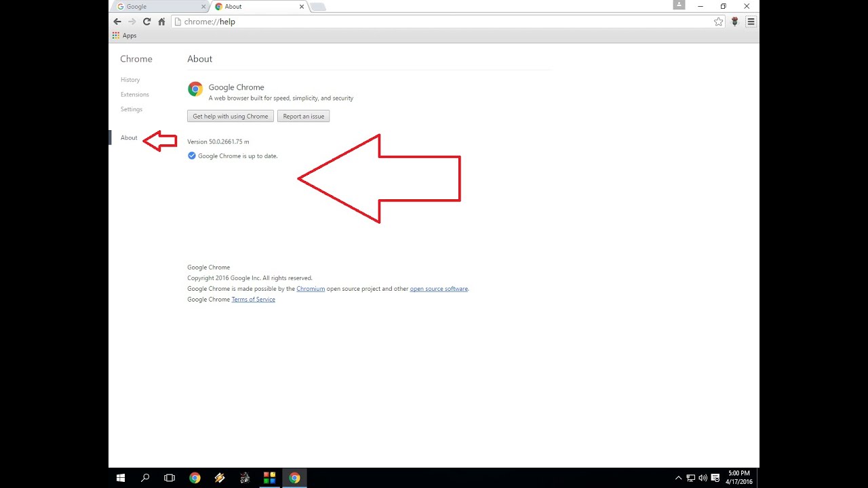Click the address bar showing chrome://help
This screenshot has width=868, height=488.
click(448, 22)
